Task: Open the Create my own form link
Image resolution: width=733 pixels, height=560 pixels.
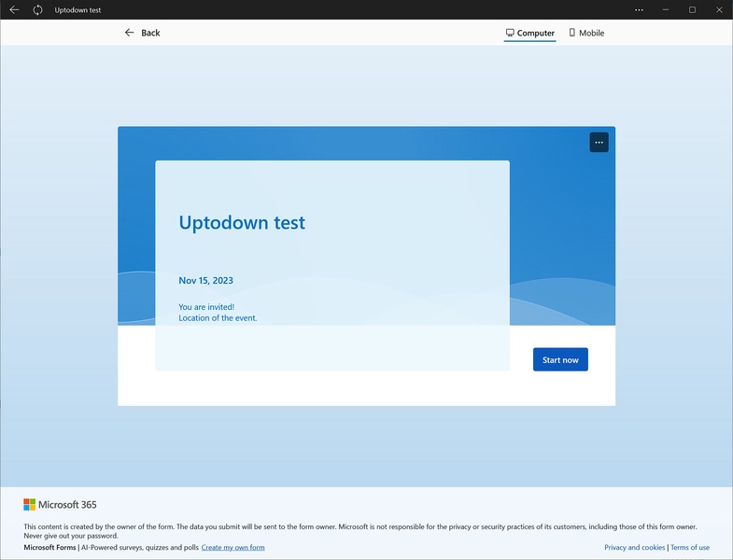Action: coord(233,548)
